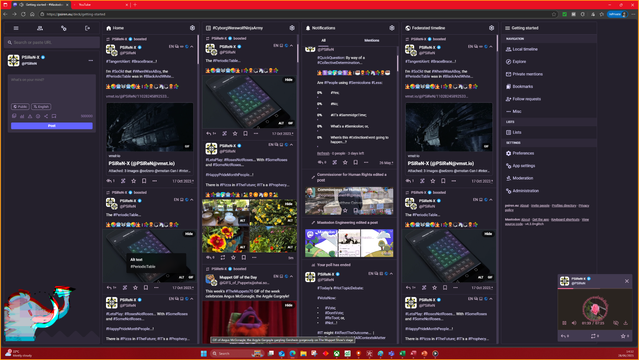Image resolution: width=639 pixels, height=360 pixels.
Task: Favourite first Home column #TangentAlert post
Action: (134, 181)
